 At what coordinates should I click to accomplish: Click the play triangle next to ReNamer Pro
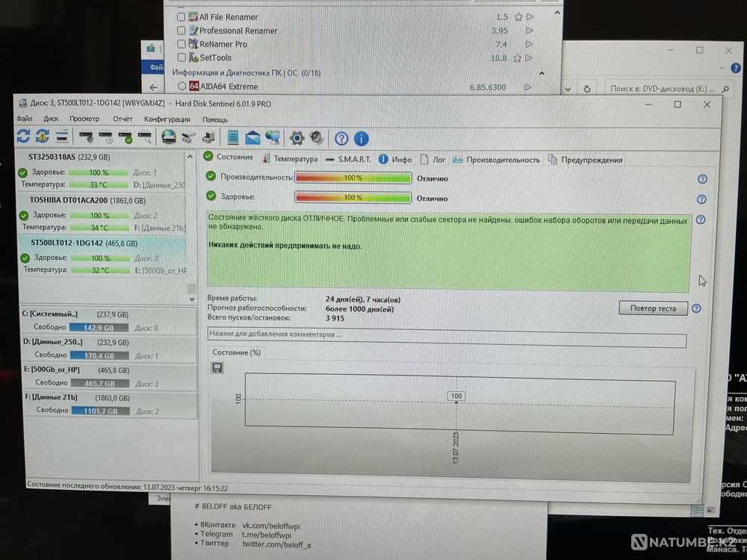pos(529,44)
